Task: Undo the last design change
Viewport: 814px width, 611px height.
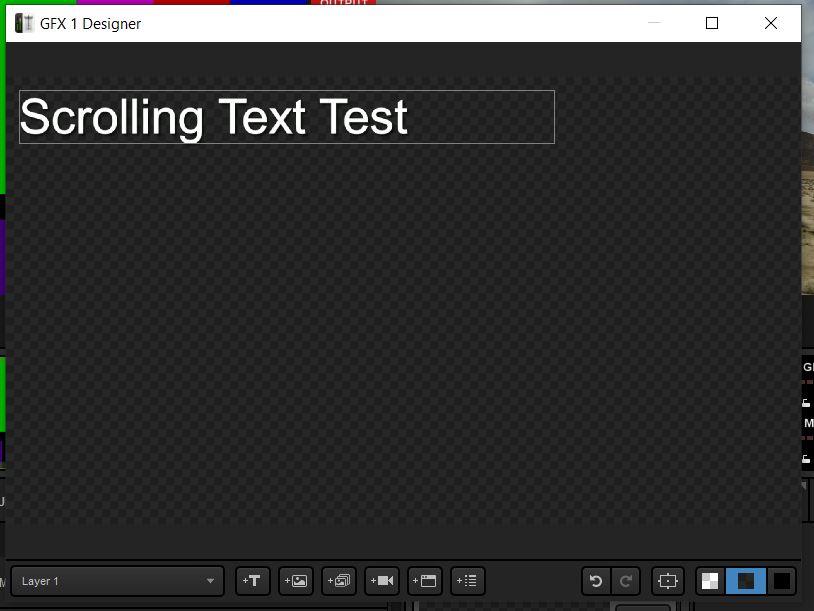Action: click(596, 581)
